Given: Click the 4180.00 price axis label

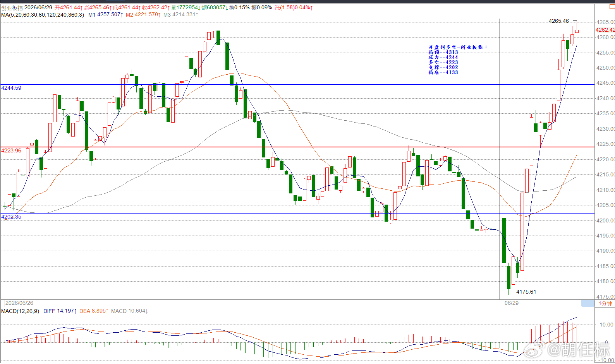Looking at the screenshot, I should tap(605, 281).
